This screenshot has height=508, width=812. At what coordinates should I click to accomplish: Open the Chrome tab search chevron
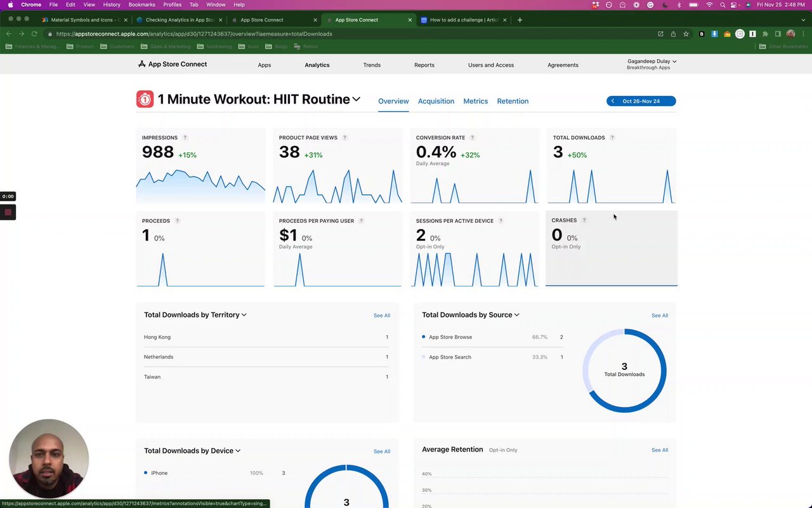coord(804,20)
